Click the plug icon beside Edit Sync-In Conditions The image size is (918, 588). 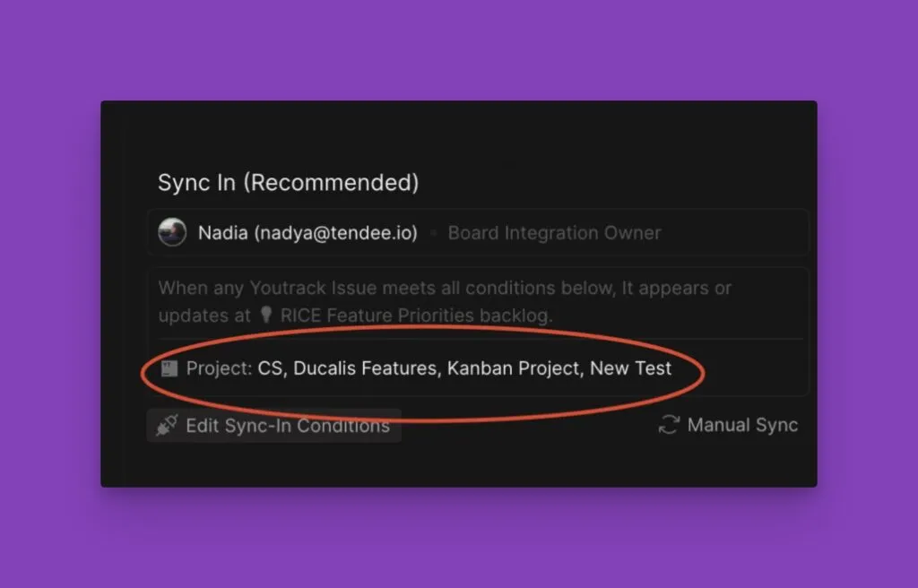(167, 426)
